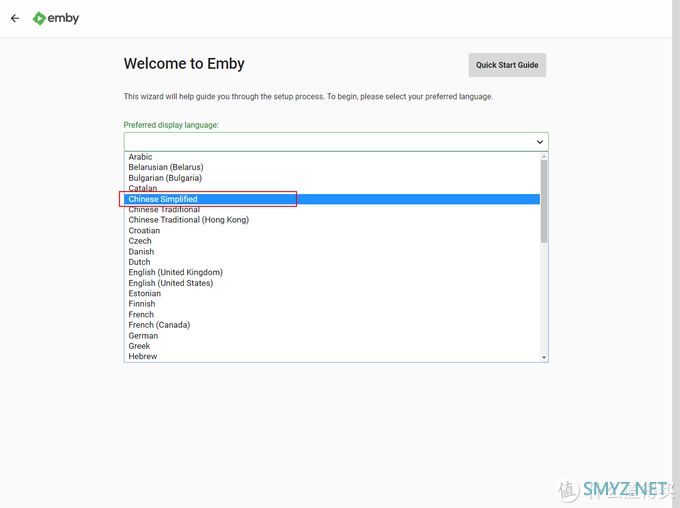
Task: Pick Croatian from the language list
Action: [x=332, y=230]
